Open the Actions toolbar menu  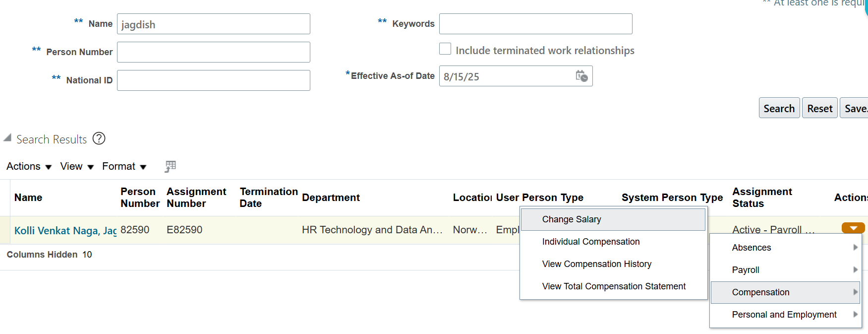point(29,166)
